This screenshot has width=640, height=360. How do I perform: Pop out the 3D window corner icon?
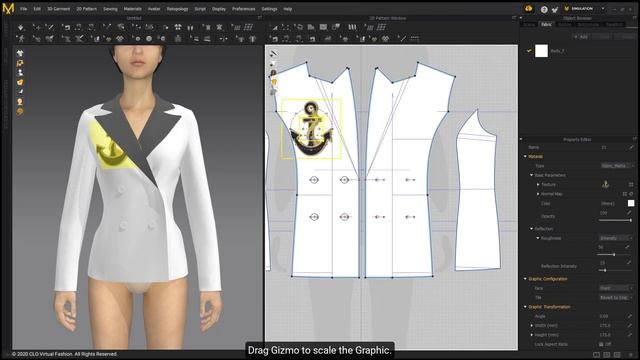coord(260,18)
